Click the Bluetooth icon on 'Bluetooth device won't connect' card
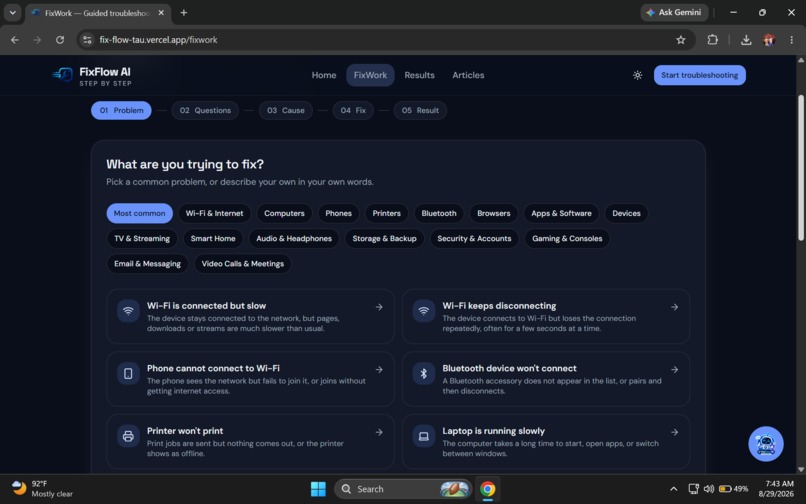 point(424,373)
